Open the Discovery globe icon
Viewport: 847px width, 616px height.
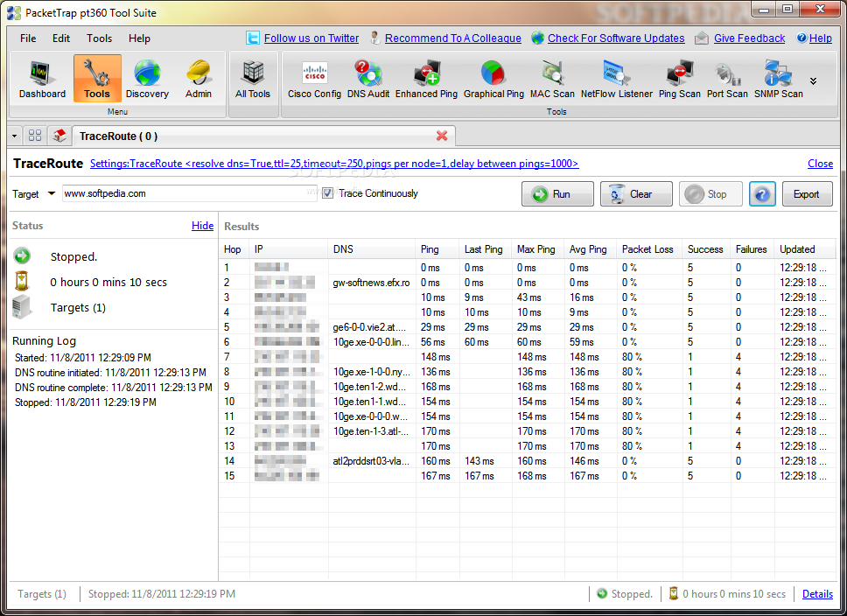click(147, 80)
